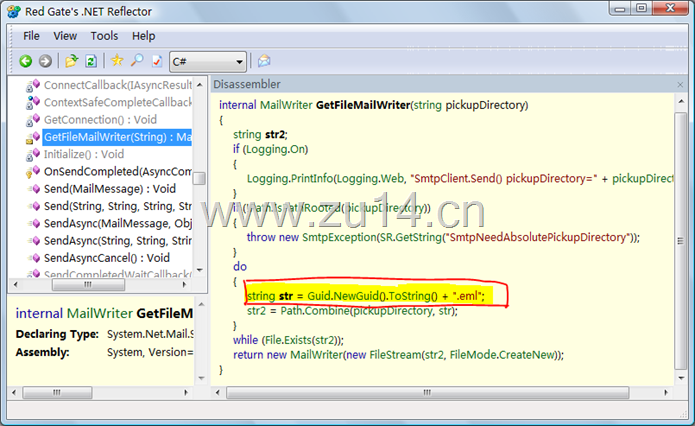Click Disassembler scroll down arrow
This screenshot has height=426, width=695.
click(681, 378)
